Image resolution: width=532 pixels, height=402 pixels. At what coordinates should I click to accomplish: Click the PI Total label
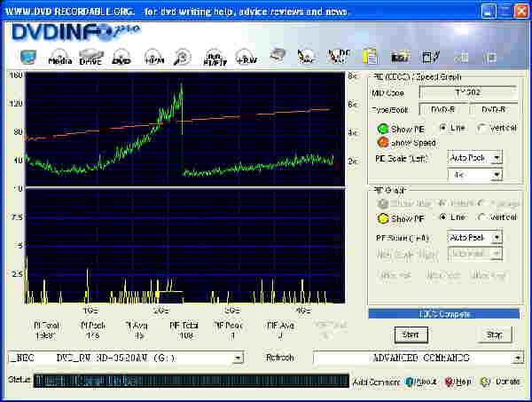46,326
